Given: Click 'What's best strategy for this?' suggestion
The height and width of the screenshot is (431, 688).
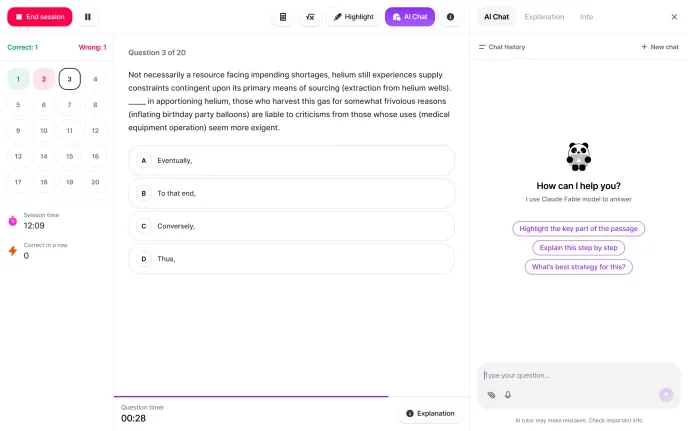Looking at the screenshot, I should (578, 267).
